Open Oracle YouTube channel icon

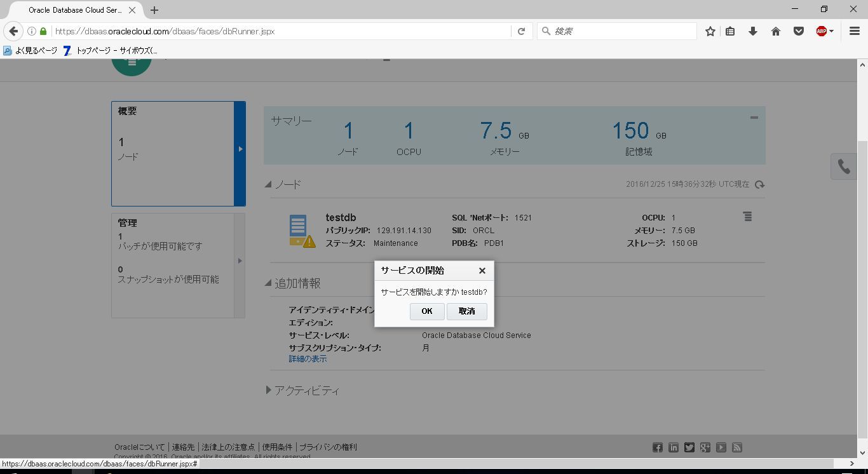pos(721,448)
